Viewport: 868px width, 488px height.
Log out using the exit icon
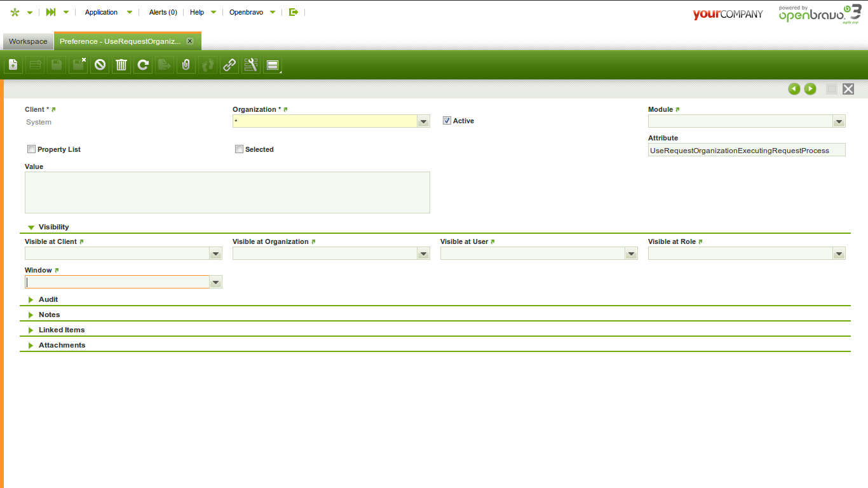(294, 12)
